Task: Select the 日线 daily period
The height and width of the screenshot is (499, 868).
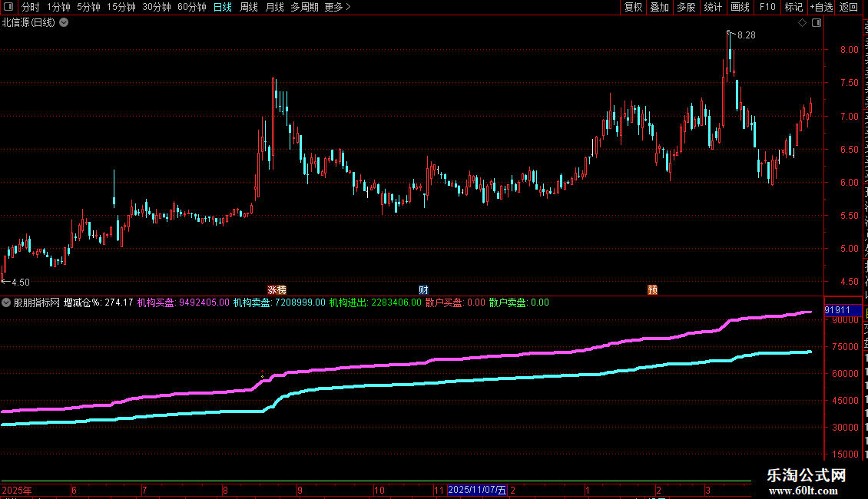Action: point(223,7)
